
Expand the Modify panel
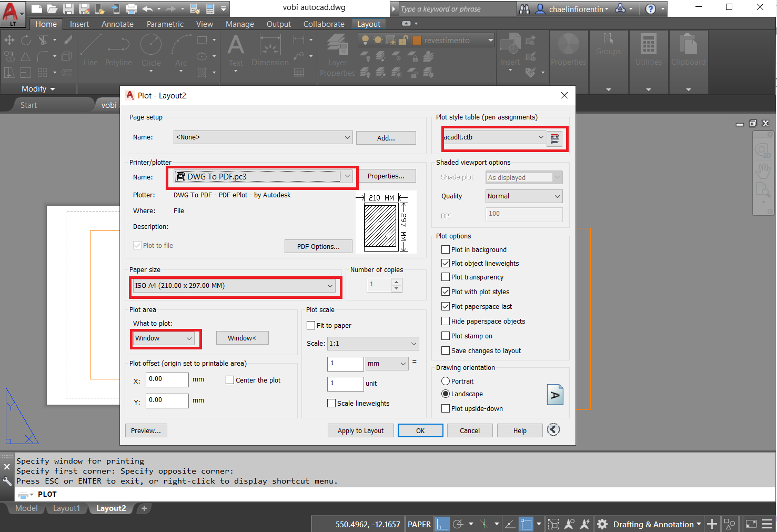point(38,89)
